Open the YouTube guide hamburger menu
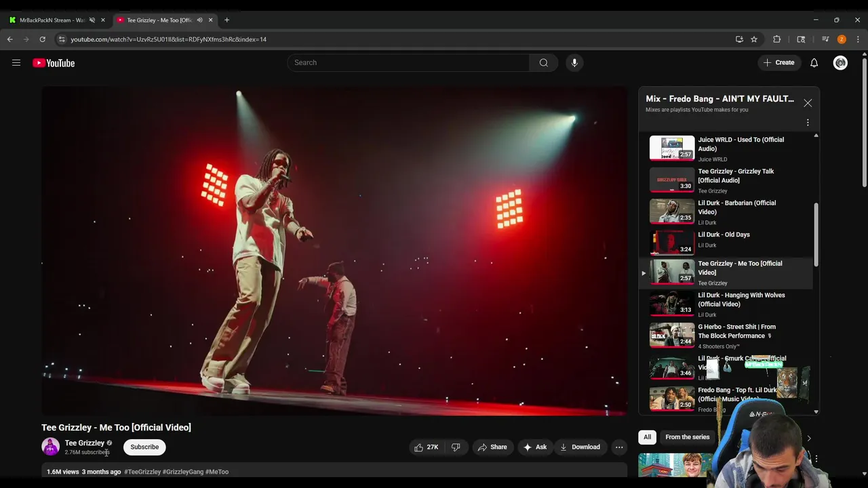The image size is (868, 488). [16, 63]
